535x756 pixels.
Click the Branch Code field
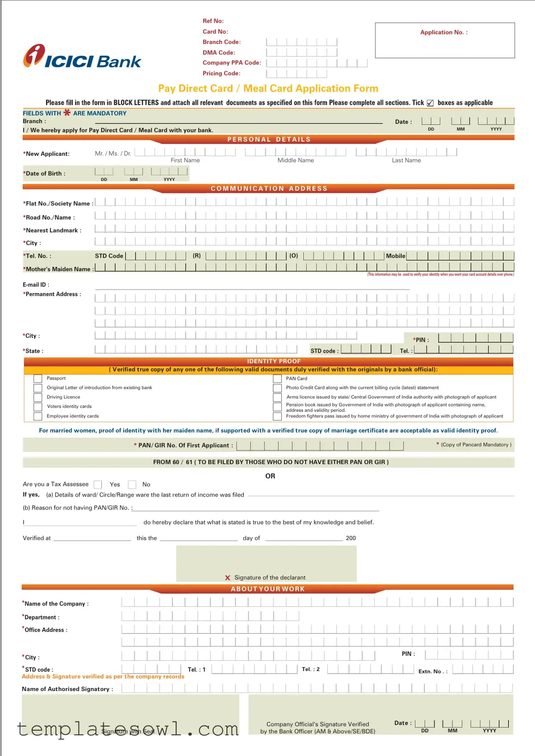[302, 42]
